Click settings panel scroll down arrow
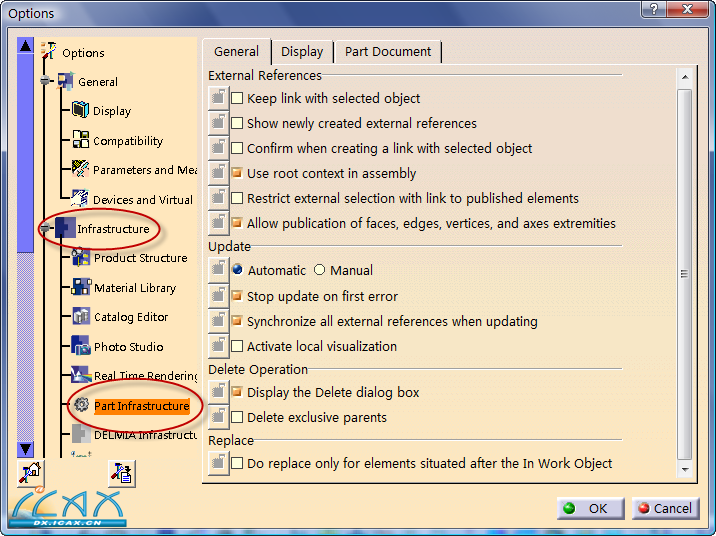The height and width of the screenshot is (536, 716). pyautogui.click(x=684, y=469)
